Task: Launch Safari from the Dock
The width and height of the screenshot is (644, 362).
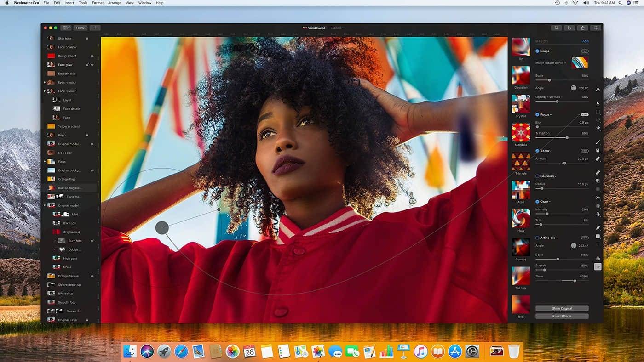Action: (x=181, y=351)
